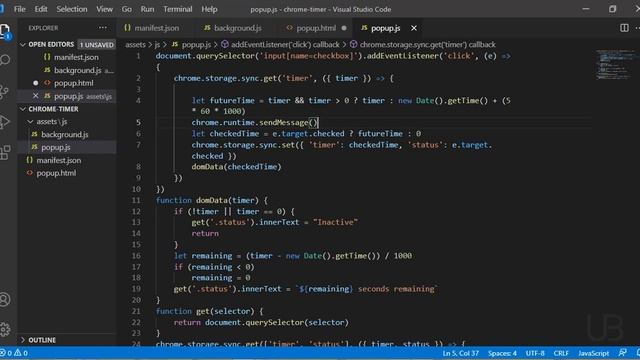The height and width of the screenshot is (360, 640).
Task: Open the Manage gear icon
Action: pos(5,329)
